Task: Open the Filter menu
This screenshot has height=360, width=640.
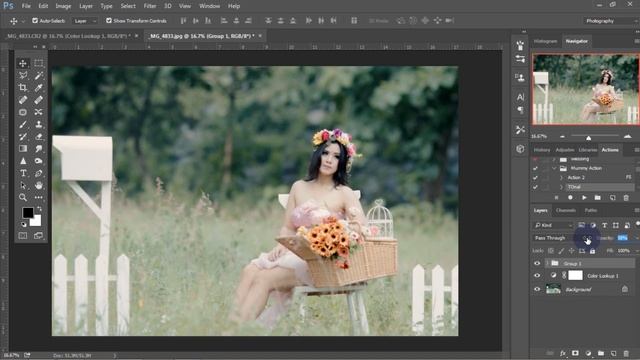Action: (150, 6)
